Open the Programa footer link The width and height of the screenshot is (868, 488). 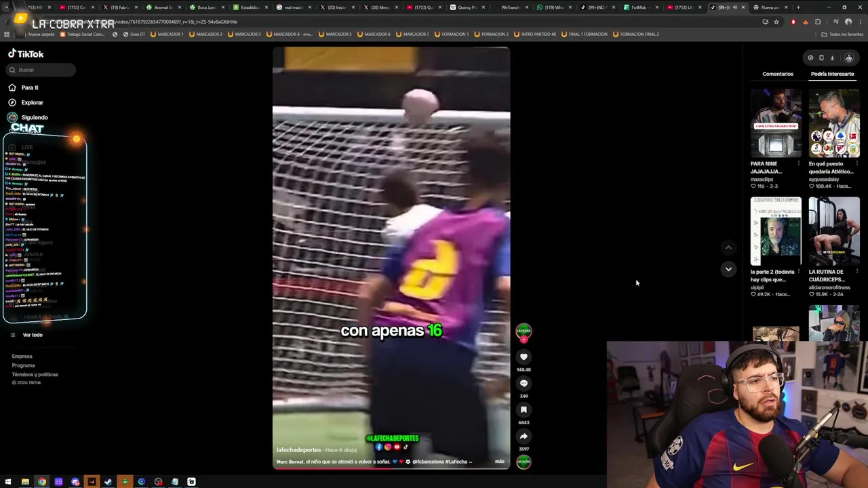click(x=23, y=365)
